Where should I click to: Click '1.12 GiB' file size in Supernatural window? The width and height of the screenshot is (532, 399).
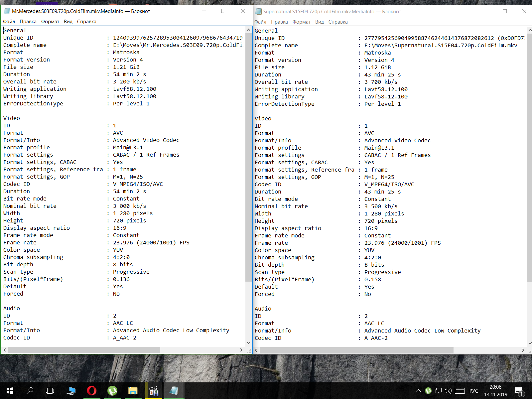coord(378,67)
